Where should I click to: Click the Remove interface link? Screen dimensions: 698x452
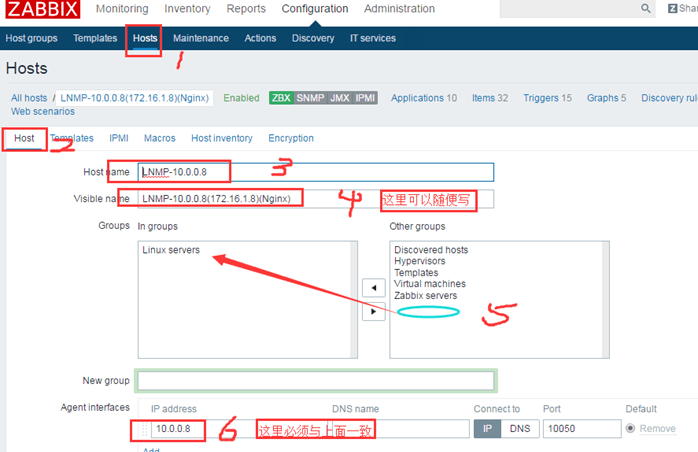pos(657,429)
